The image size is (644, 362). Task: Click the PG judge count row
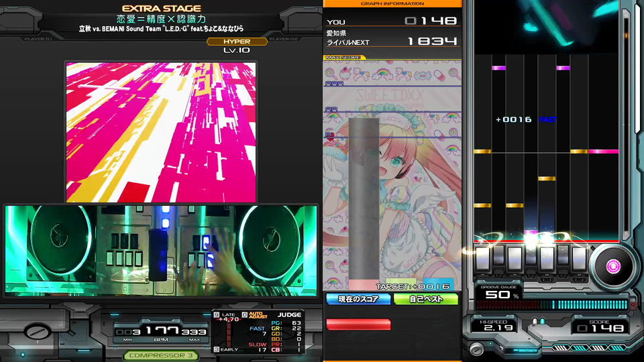coord(286,323)
